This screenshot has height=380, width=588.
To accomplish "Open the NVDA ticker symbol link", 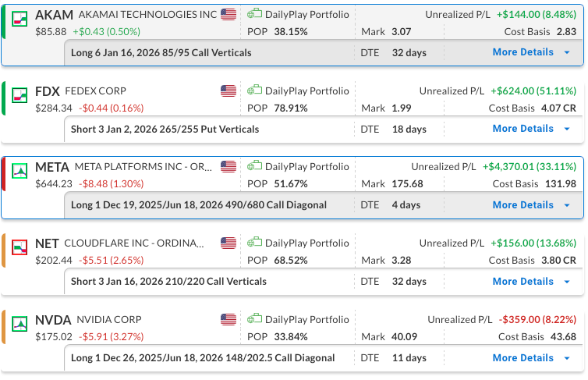I will pos(54,321).
